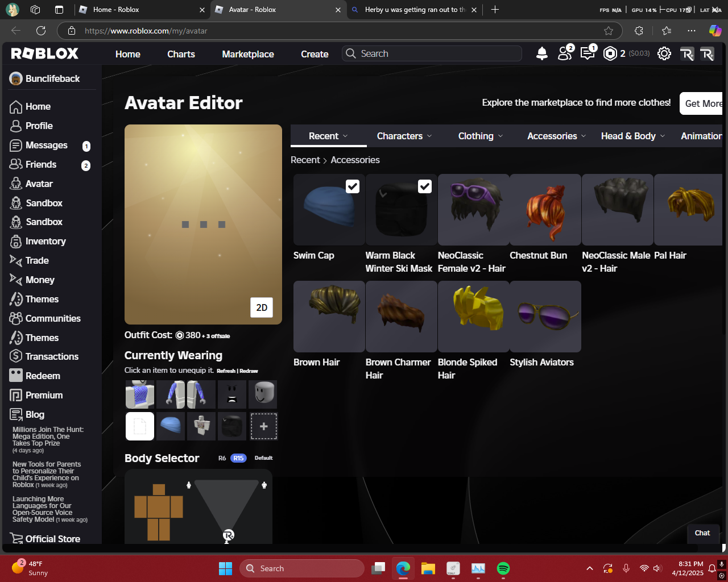Image resolution: width=728 pixels, height=582 pixels.
Task: Bookmark this page with the star icon
Action: (x=609, y=31)
